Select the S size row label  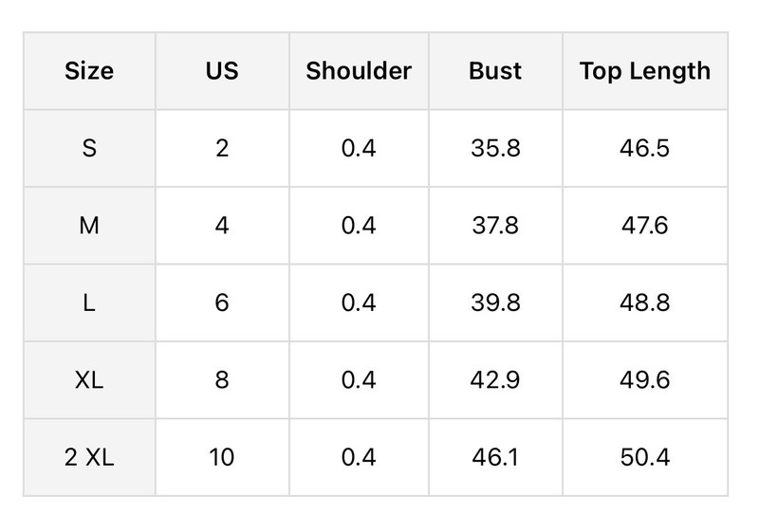89,148
